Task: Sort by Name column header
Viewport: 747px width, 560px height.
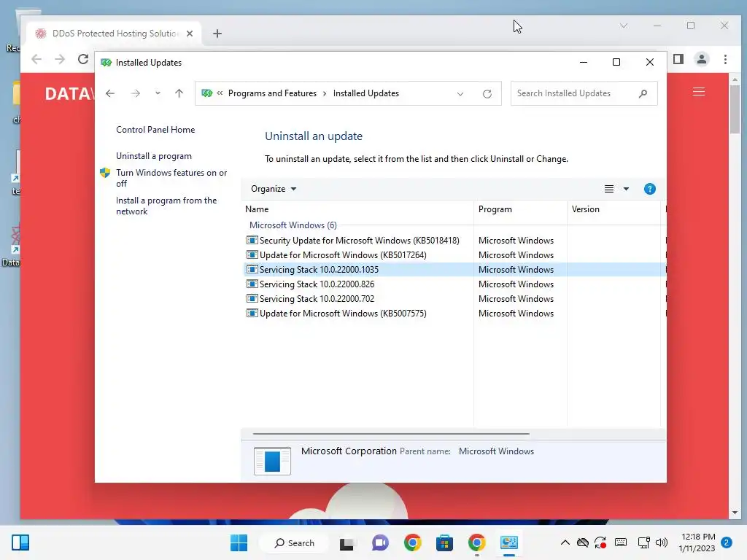Action: pyautogui.click(x=357, y=209)
